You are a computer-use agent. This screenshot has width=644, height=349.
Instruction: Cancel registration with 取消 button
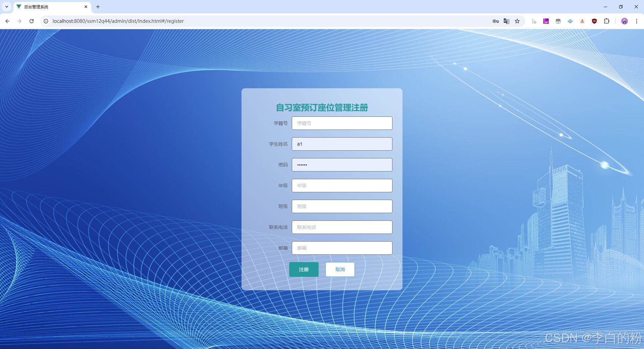tap(340, 269)
